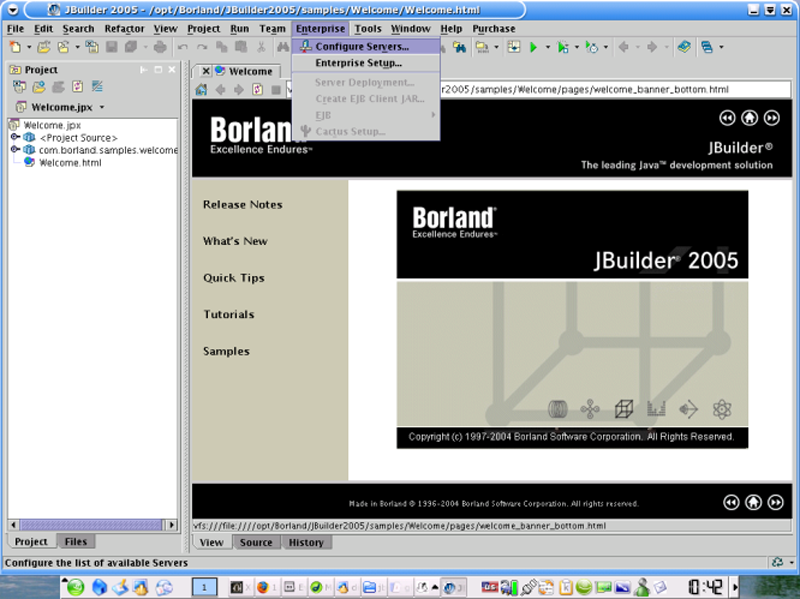Choose Enterprise Setup from menu

pos(358,63)
